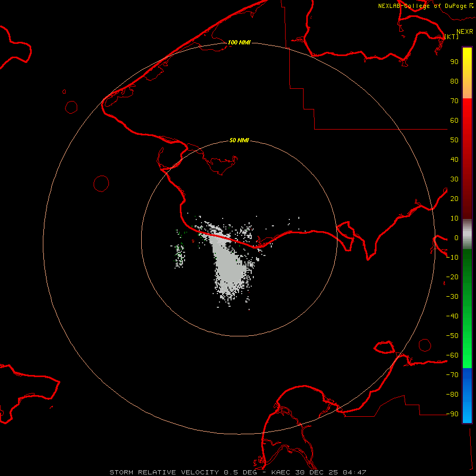Image resolution: width=476 pixels, height=476 pixels.
Task: Click the positive 80 scale value
Action: coord(454,81)
